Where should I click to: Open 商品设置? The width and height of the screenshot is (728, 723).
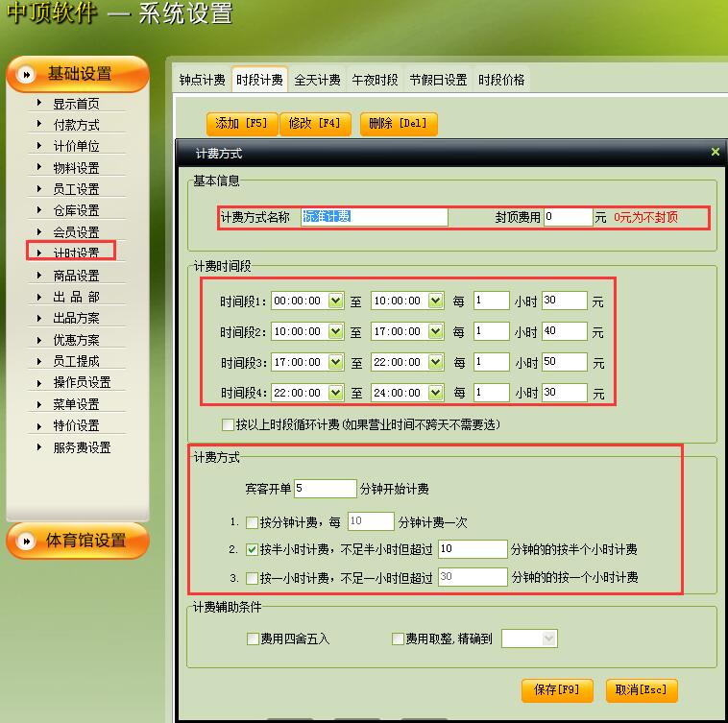pos(76,276)
